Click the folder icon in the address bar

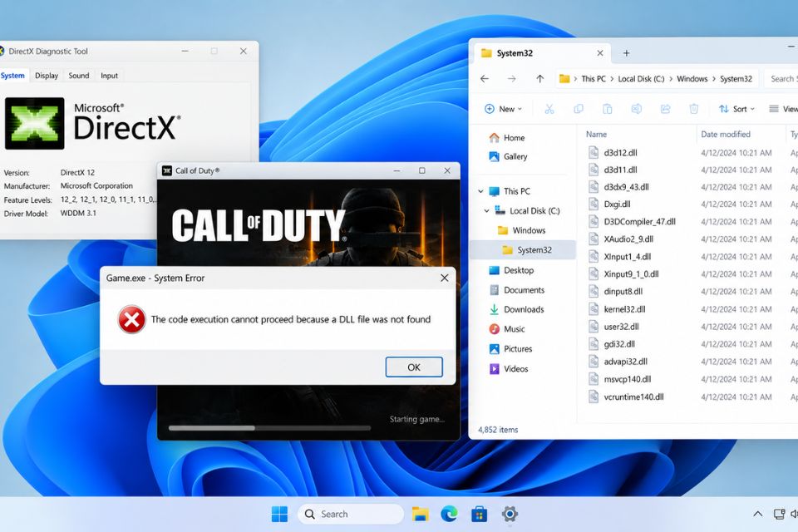564,79
